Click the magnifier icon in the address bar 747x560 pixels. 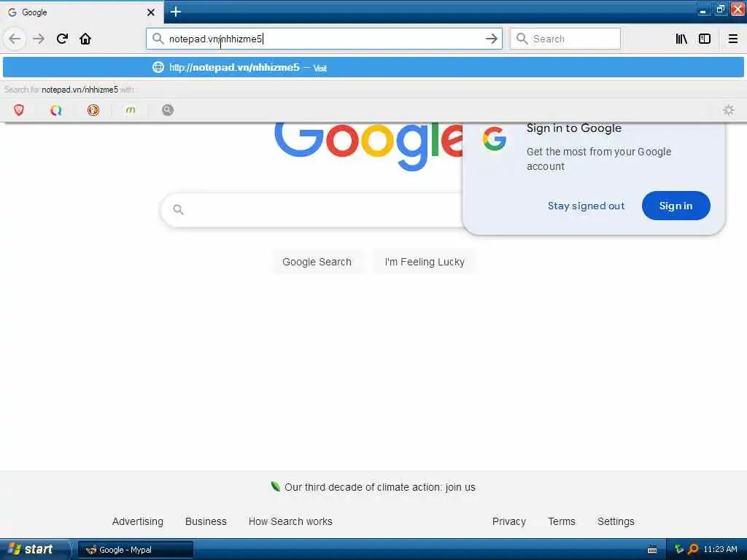158,38
